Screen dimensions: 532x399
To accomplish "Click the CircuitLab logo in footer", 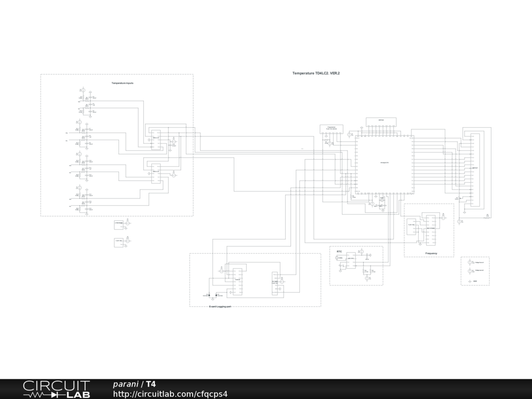I will tap(56, 389).
